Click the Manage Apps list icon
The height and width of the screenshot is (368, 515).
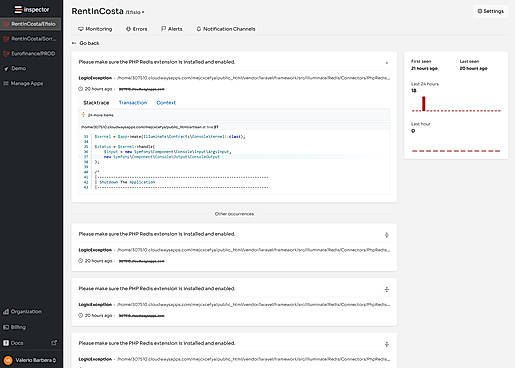[x=6, y=83]
